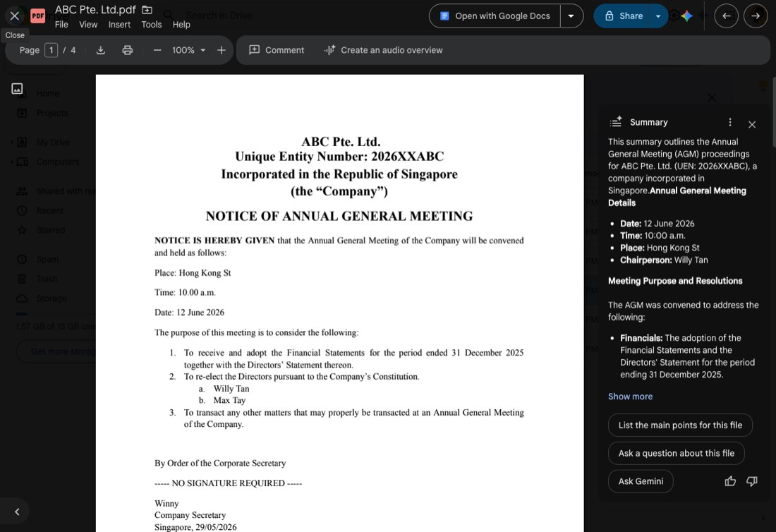Move file using folder icon beside ABC Pte. Ltd.pdf

coord(147,9)
